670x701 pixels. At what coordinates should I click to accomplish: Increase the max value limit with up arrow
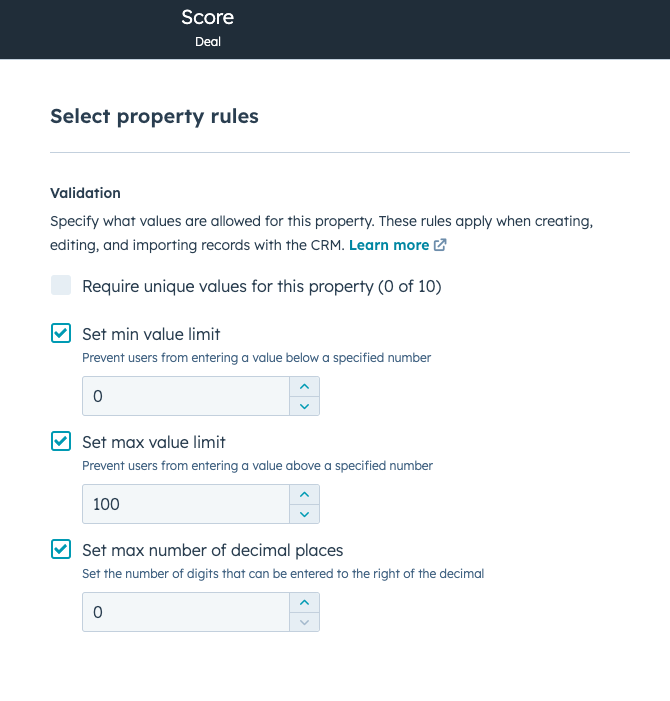[x=304, y=495]
